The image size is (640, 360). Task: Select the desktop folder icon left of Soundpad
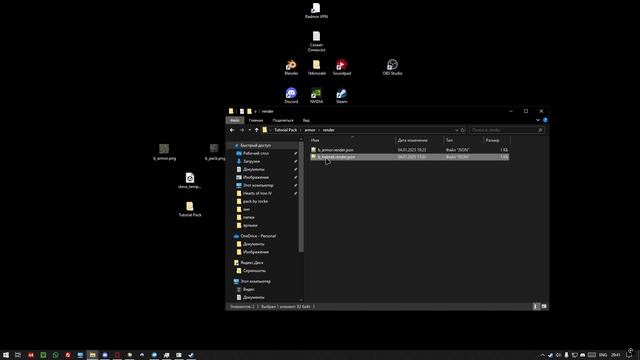click(316, 67)
